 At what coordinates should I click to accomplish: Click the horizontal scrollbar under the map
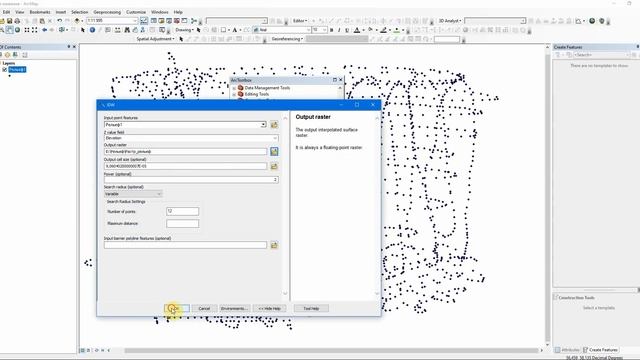pyautogui.click(x=331, y=350)
